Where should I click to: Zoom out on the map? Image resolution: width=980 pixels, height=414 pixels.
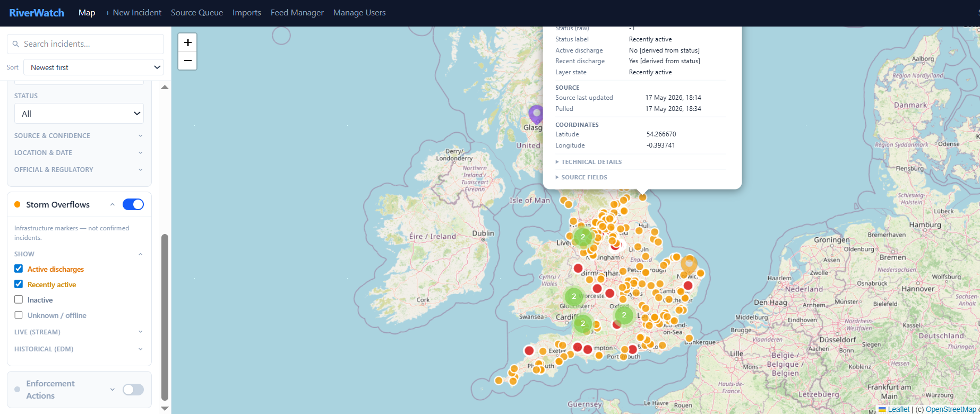pyautogui.click(x=187, y=61)
